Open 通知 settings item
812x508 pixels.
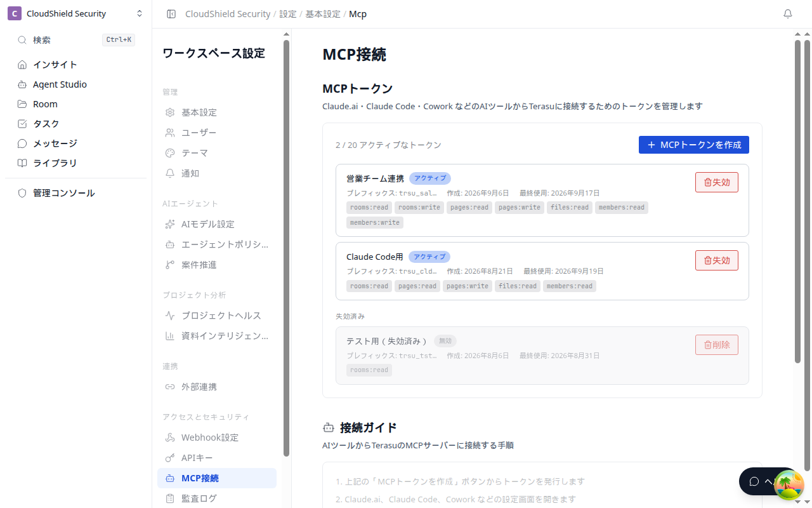point(217,173)
